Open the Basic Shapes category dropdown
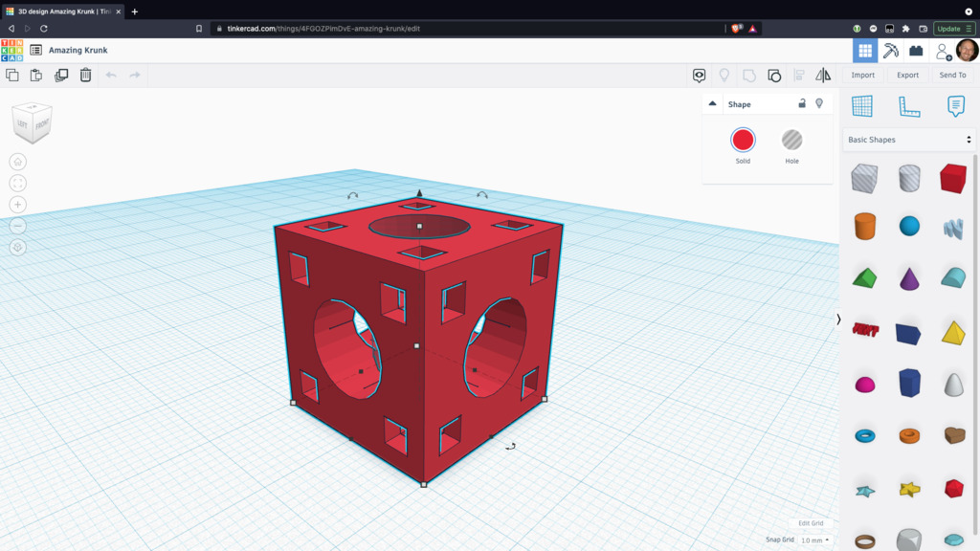The width and height of the screenshot is (980, 551). (909, 140)
